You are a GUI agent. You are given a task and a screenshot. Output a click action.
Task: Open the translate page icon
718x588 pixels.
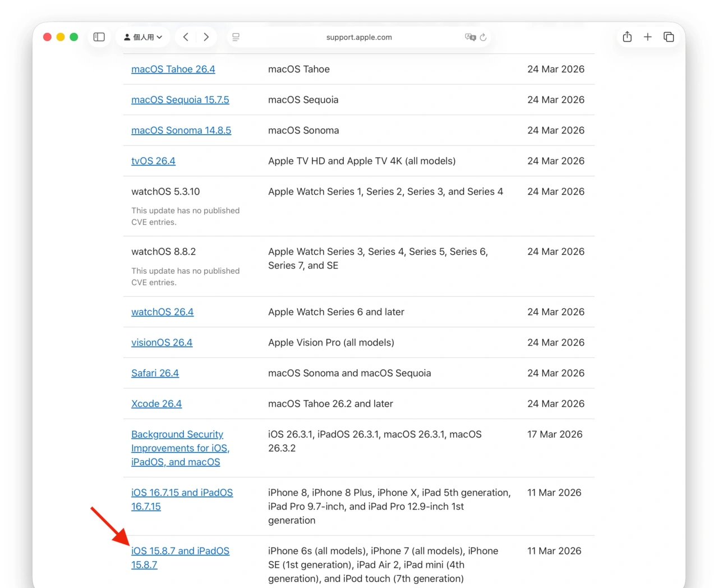(472, 37)
